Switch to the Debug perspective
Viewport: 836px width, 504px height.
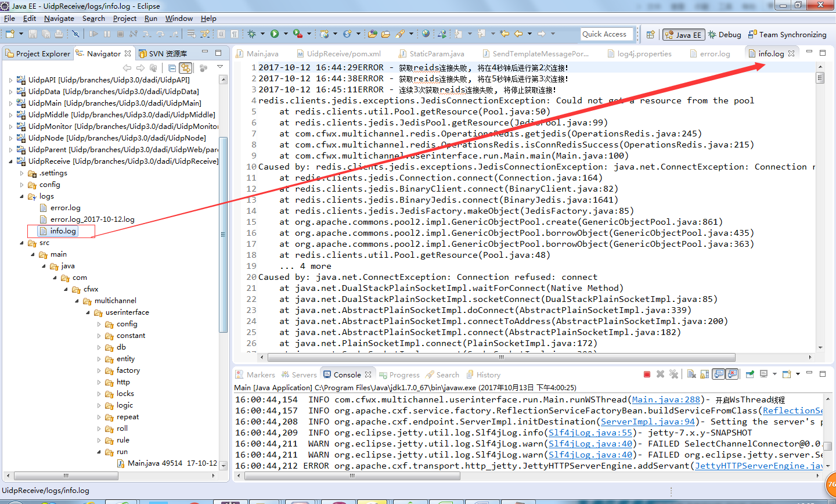(725, 34)
